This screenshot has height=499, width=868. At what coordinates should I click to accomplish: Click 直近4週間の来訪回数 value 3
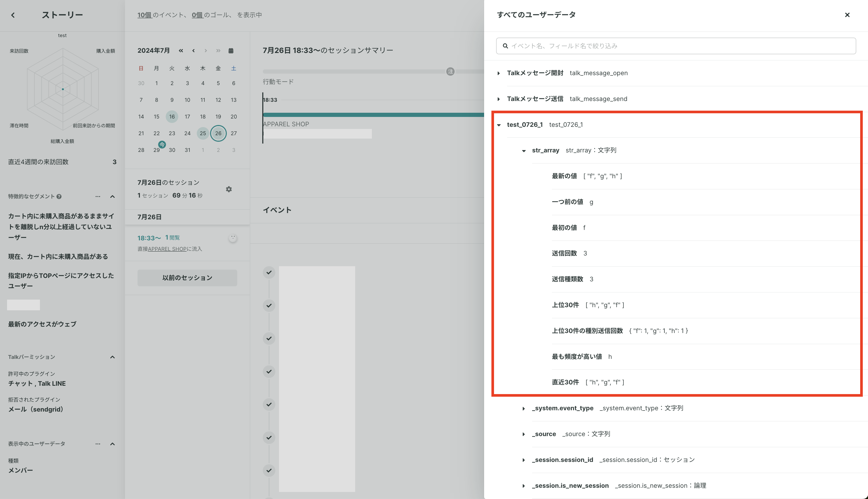[115, 162]
